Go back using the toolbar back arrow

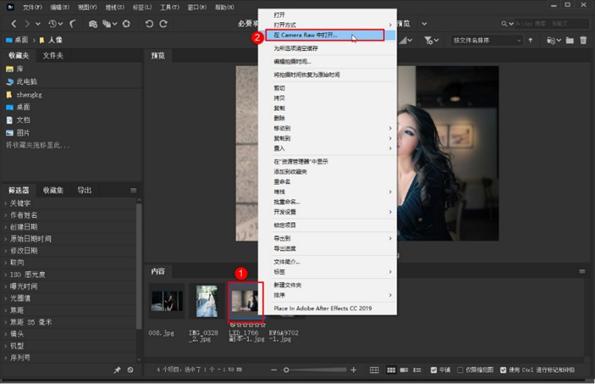14,24
